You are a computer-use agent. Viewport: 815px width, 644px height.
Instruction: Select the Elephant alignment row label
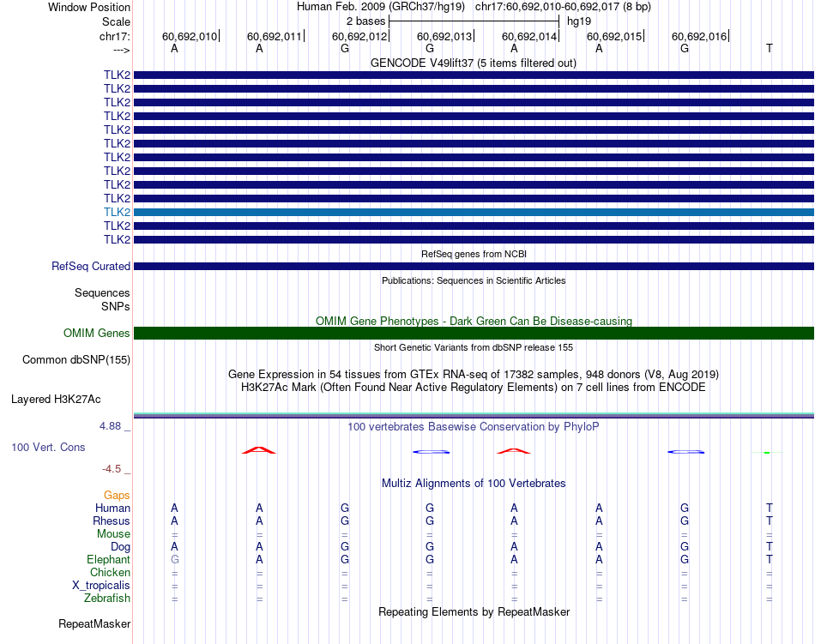point(109,559)
